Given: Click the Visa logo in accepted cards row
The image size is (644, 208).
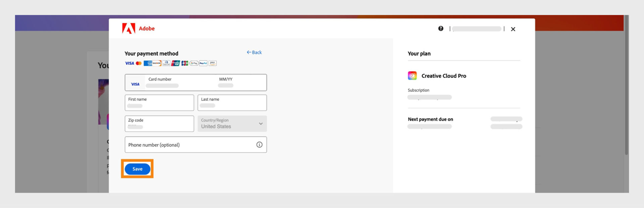Looking at the screenshot, I should coord(129,63).
